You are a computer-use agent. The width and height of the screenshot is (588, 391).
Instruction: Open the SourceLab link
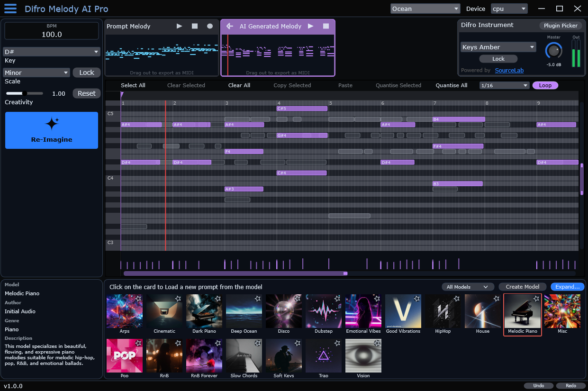pyautogui.click(x=509, y=70)
